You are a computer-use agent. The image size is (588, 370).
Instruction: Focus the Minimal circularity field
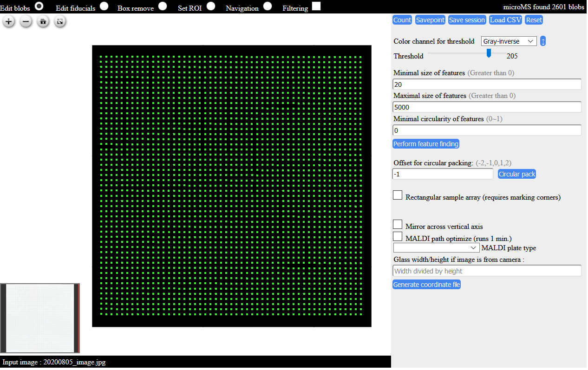487,130
